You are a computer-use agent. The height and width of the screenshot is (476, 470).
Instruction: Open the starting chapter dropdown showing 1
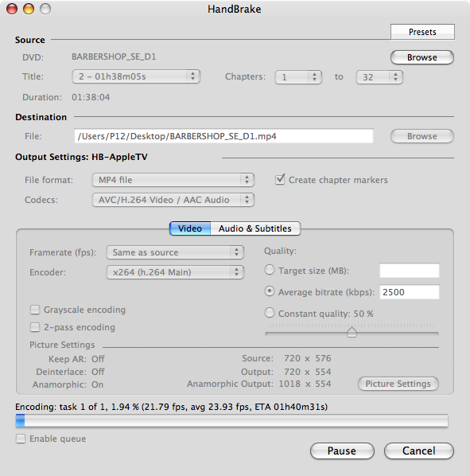298,77
